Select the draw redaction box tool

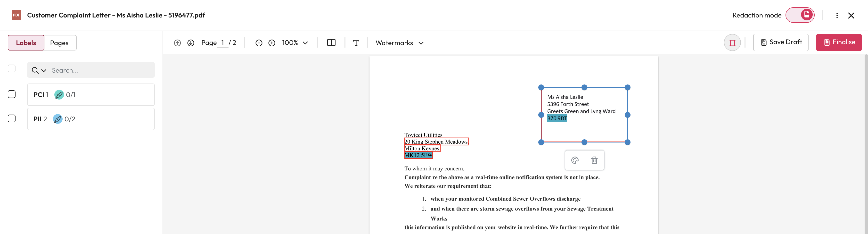732,43
